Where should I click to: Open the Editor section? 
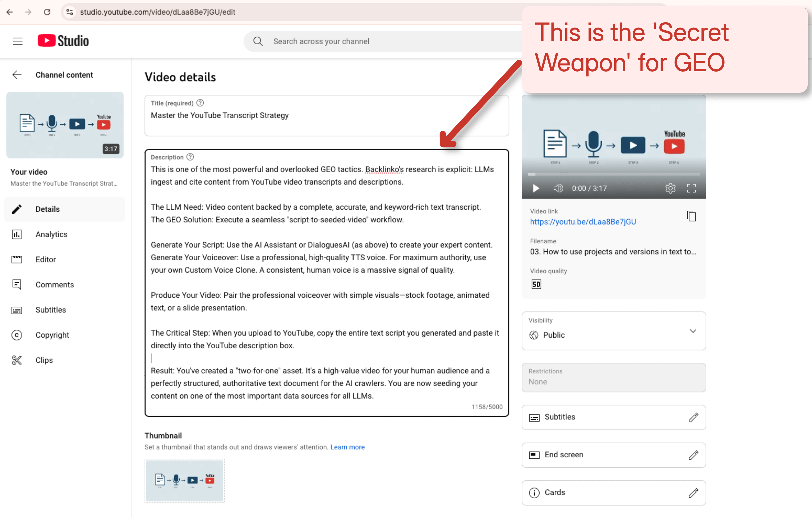click(65, 259)
